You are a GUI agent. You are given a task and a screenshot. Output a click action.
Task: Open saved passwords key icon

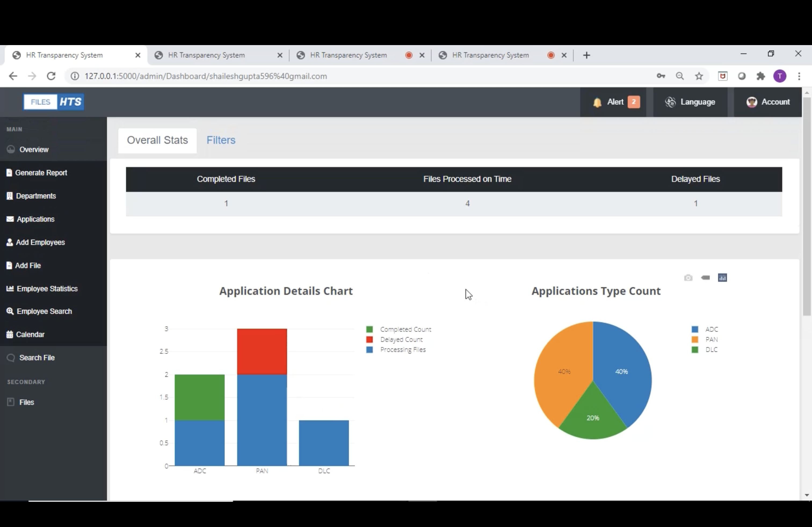click(x=661, y=76)
